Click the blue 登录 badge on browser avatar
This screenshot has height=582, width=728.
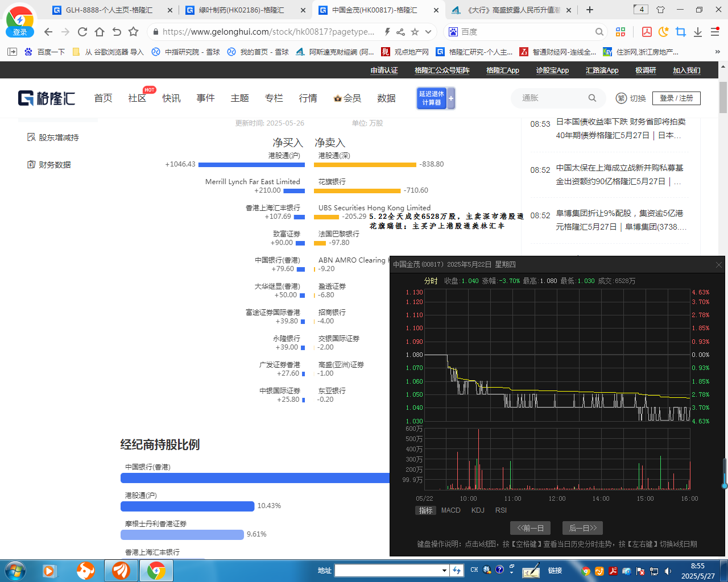tap(20, 32)
